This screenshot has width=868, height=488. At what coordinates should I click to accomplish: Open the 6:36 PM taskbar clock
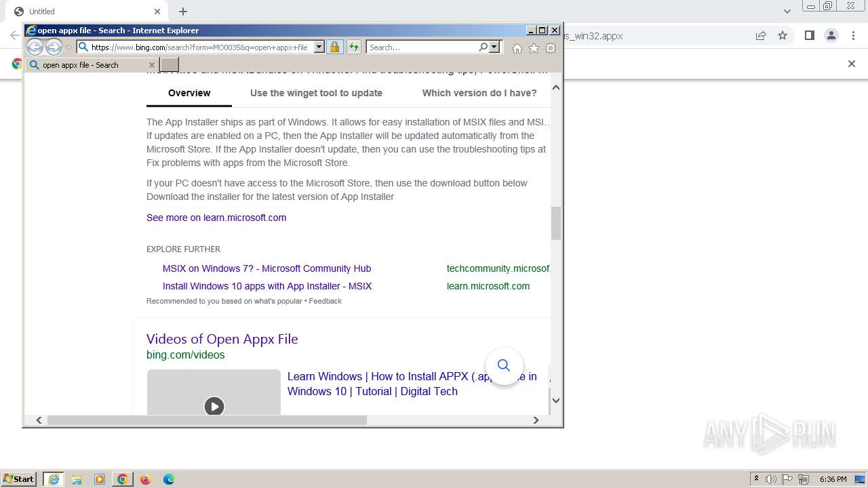(833, 479)
